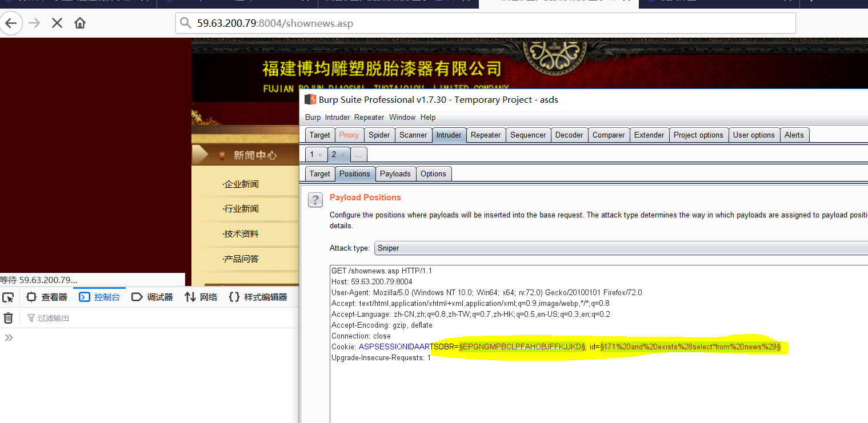
Task: Open the Help menu
Action: (x=428, y=117)
